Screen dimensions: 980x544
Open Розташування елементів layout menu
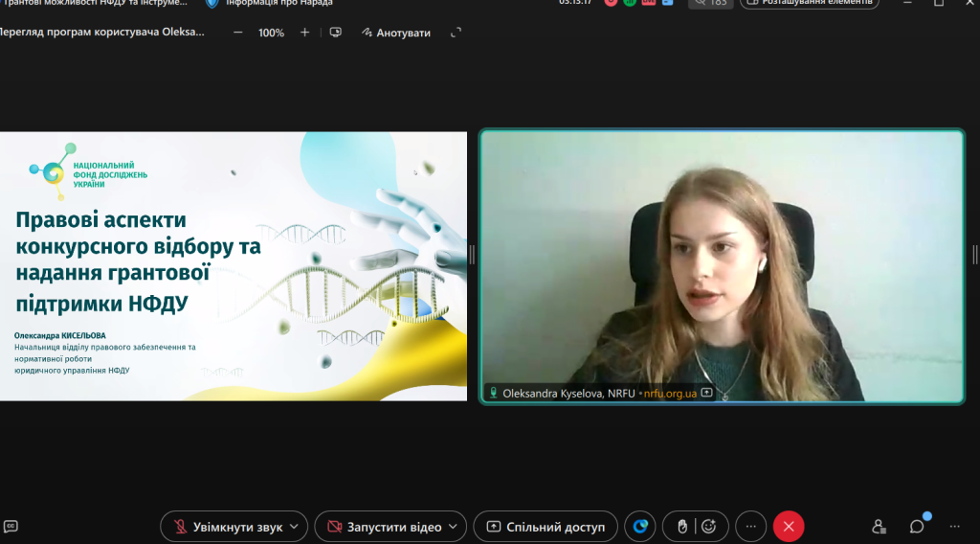click(x=809, y=3)
